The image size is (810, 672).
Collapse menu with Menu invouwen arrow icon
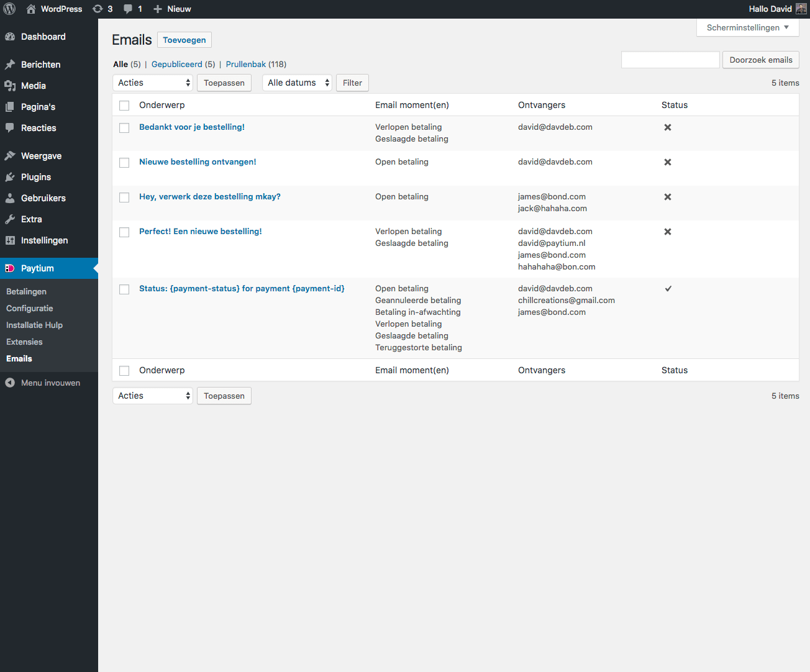point(10,383)
